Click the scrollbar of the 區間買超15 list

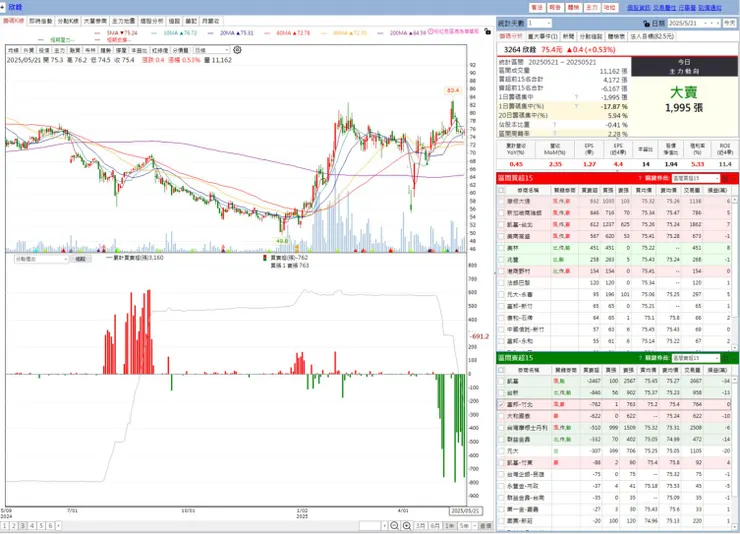pyautogui.click(x=735, y=268)
